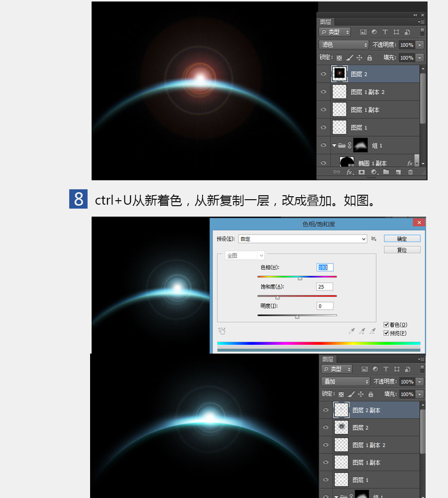Screen dimensions: 448x498
Task: Hide 组 1 group in the 滤色 Layers panel
Action: point(324,145)
